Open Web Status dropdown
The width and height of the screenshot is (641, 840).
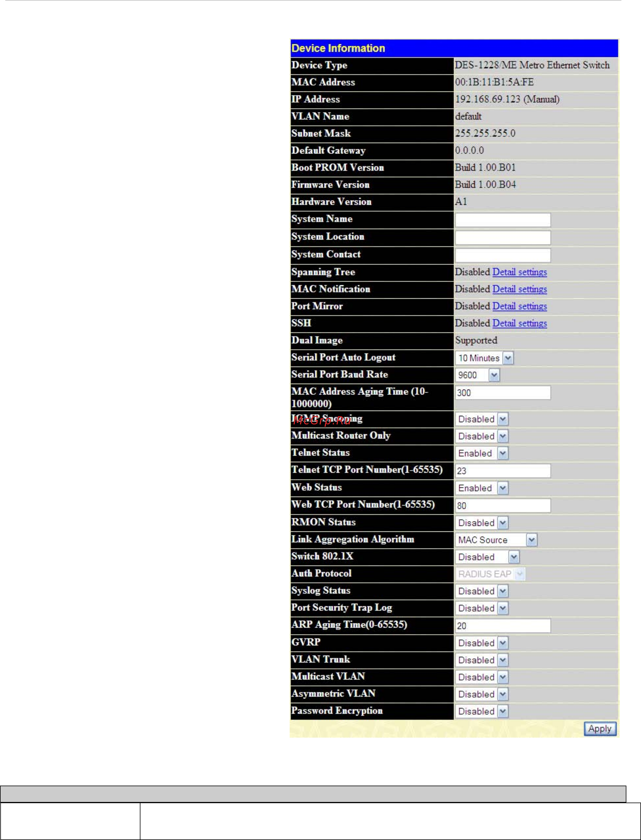pyautogui.click(x=481, y=488)
